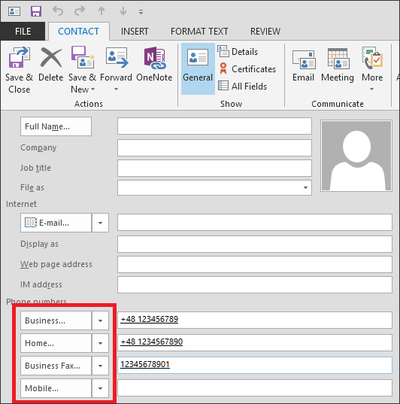Click the Save & Close icon
400x404 pixels.
19,57
